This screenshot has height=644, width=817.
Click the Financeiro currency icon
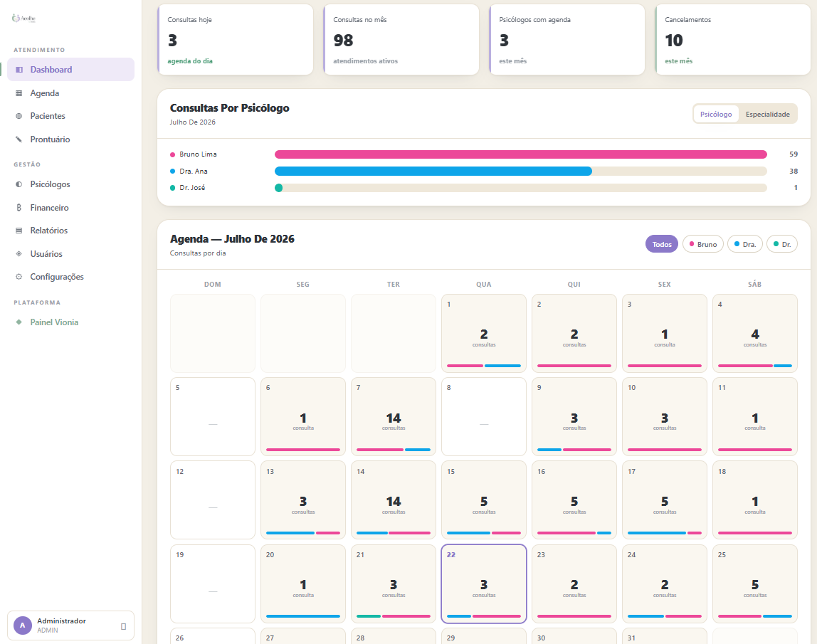coord(19,207)
